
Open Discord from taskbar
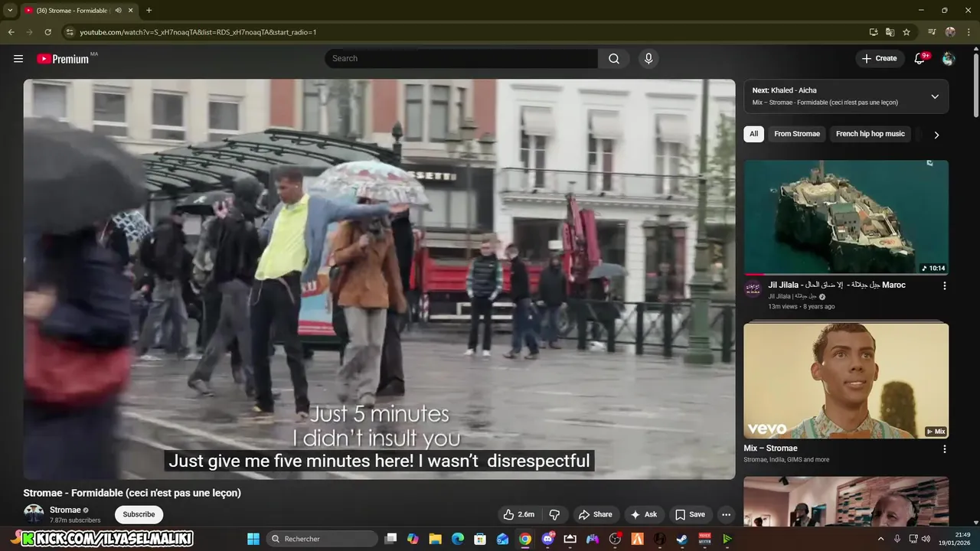[x=547, y=539]
